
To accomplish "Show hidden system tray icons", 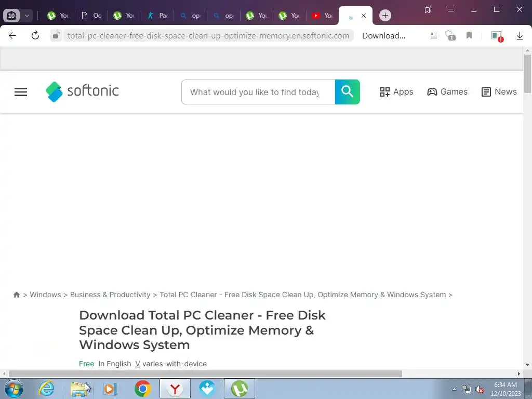I will (454, 389).
